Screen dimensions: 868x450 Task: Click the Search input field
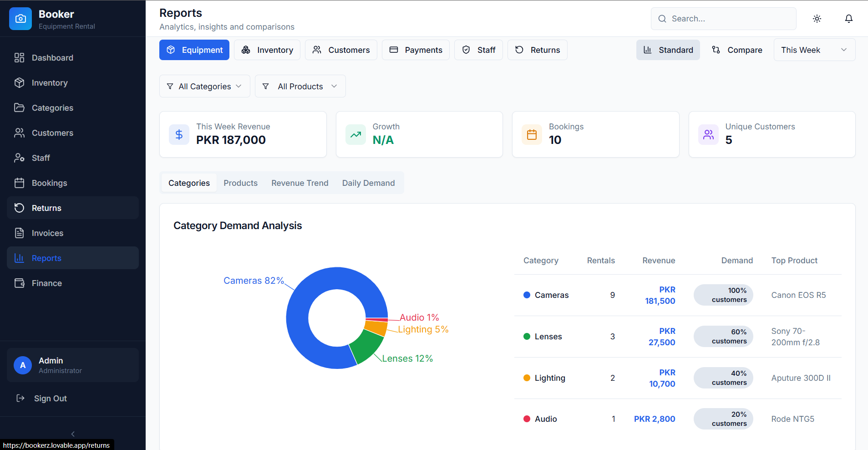pos(723,19)
